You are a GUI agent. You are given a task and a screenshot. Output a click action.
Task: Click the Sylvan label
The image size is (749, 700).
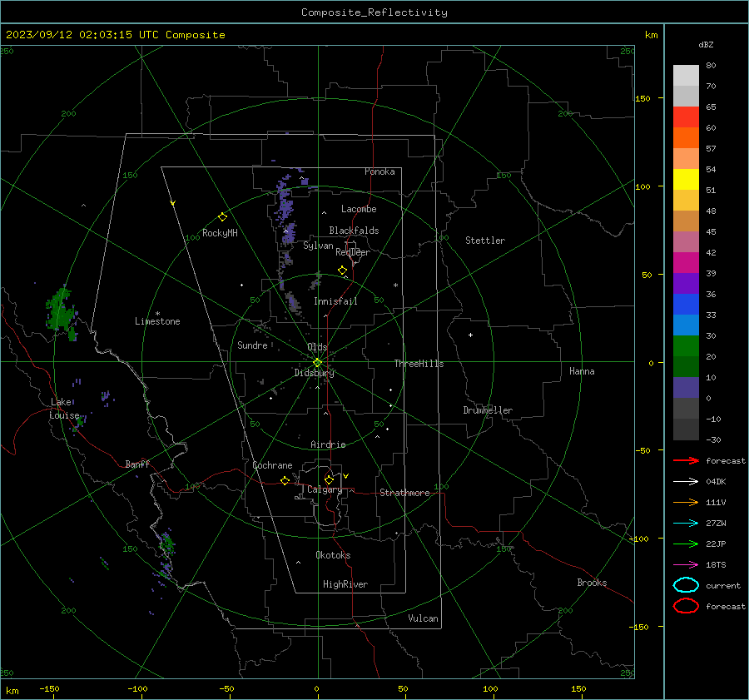pyautogui.click(x=318, y=246)
